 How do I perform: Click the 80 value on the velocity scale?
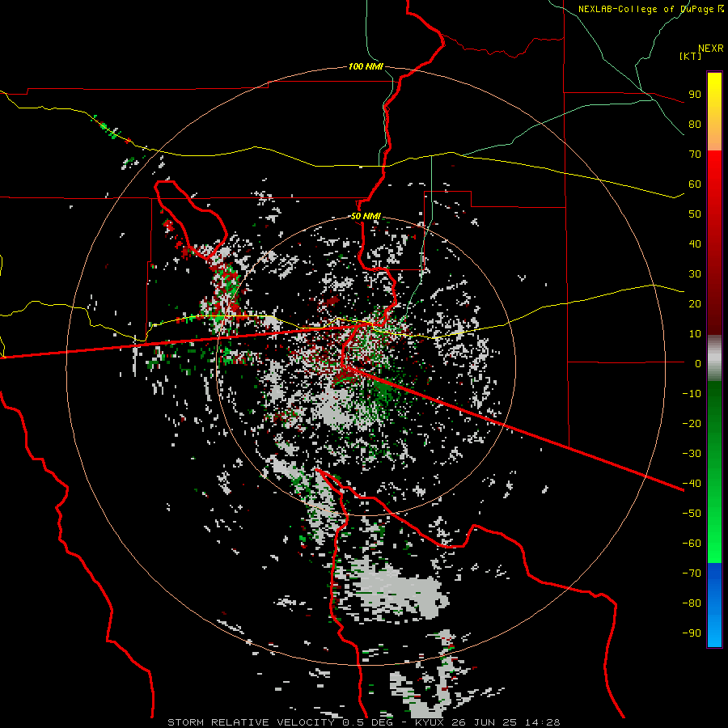click(695, 125)
